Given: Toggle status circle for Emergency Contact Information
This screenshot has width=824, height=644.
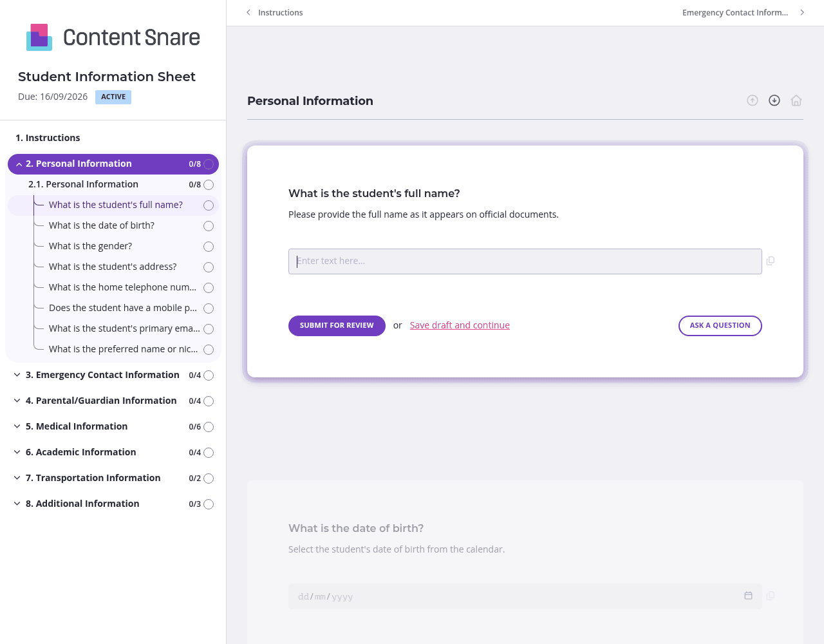Looking at the screenshot, I should point(209,375).
